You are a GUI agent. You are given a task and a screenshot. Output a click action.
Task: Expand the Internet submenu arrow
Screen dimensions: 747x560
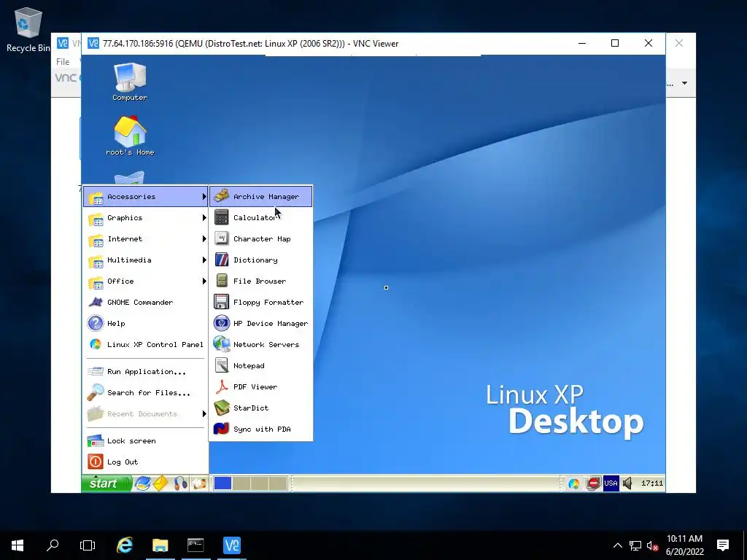[204, 238]
